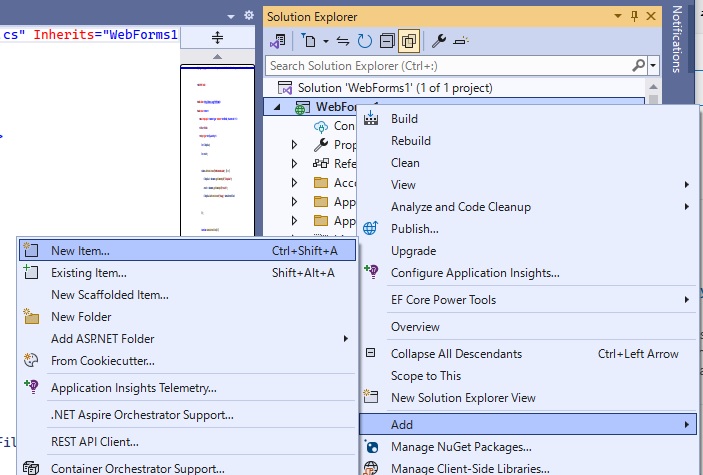Click the Build icon in context menu

tap(371, 118)
